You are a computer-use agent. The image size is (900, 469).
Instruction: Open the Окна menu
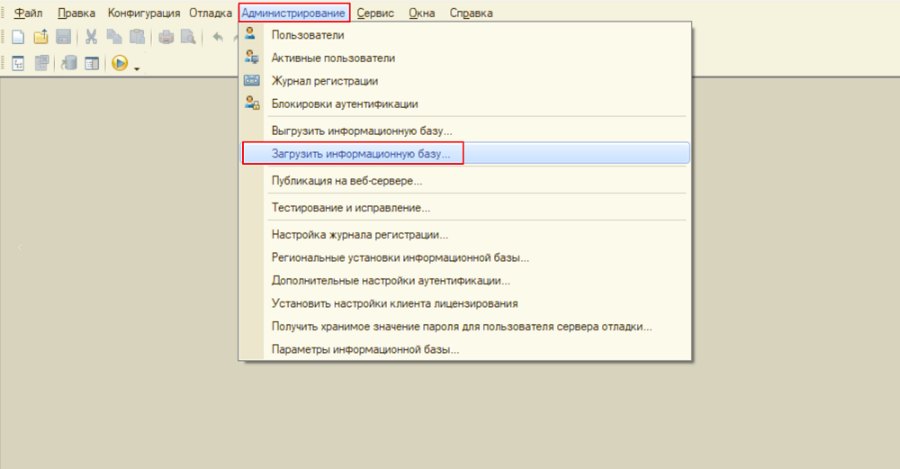pos(422,13)
